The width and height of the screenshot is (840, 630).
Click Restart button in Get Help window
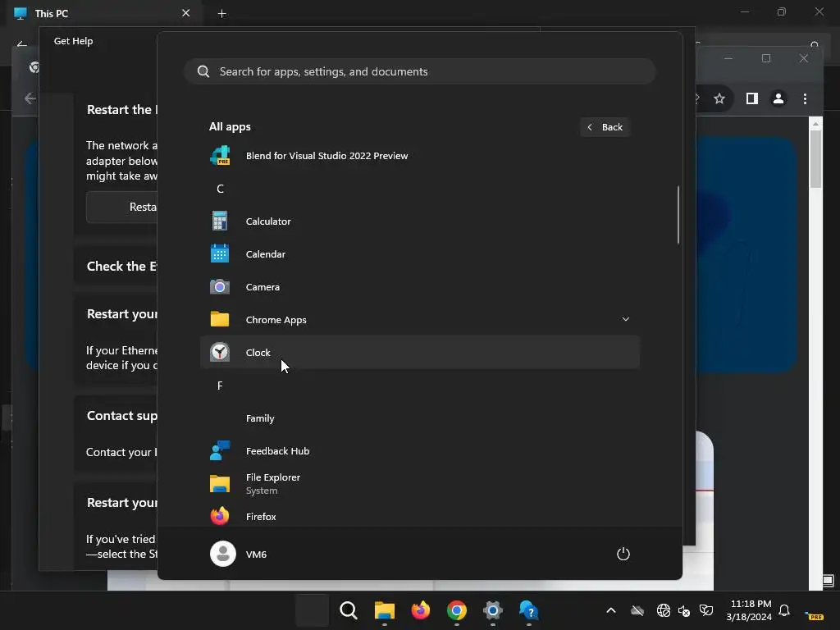(x=122, y=208)
